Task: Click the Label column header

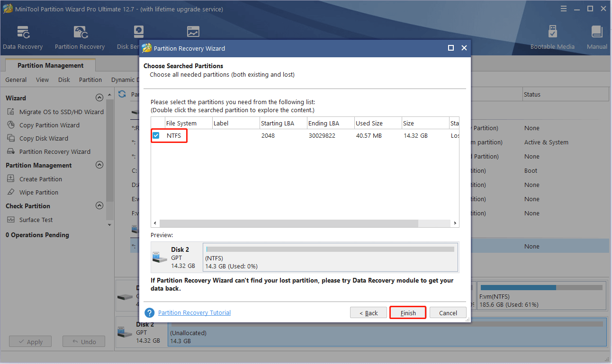Action: point(235,123)
